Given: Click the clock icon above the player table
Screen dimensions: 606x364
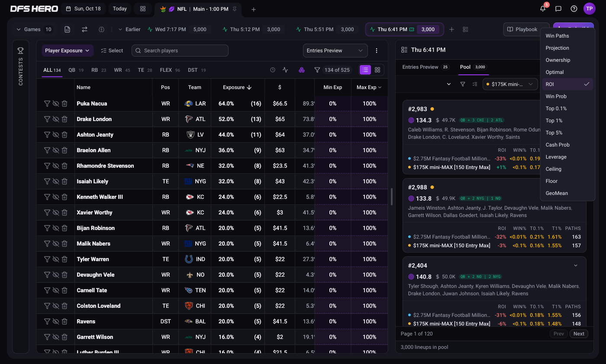Looking at the screenshot, I should click(x=273, y=70).
